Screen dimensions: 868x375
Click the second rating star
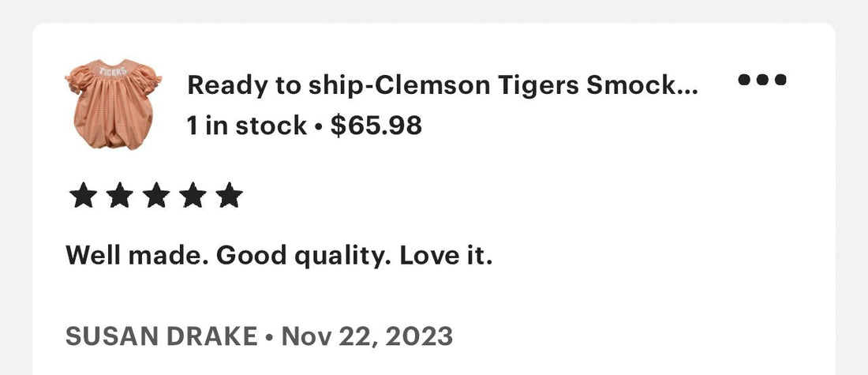point(120,196)
